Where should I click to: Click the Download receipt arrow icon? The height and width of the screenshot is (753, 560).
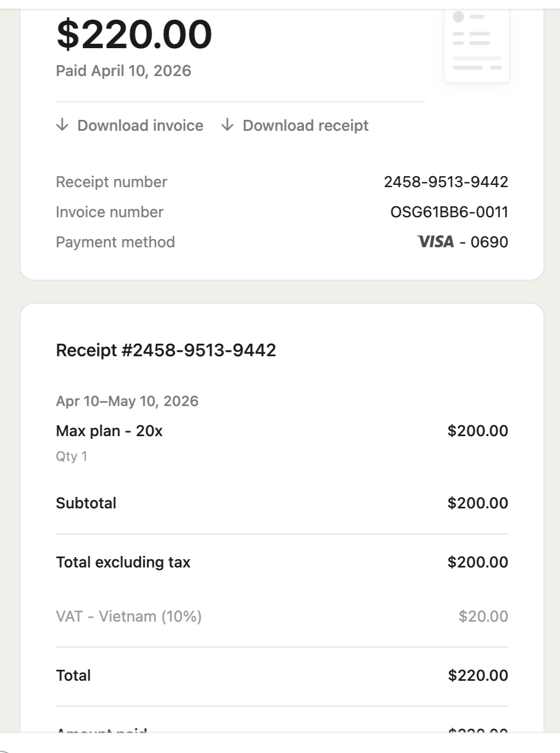227,125
